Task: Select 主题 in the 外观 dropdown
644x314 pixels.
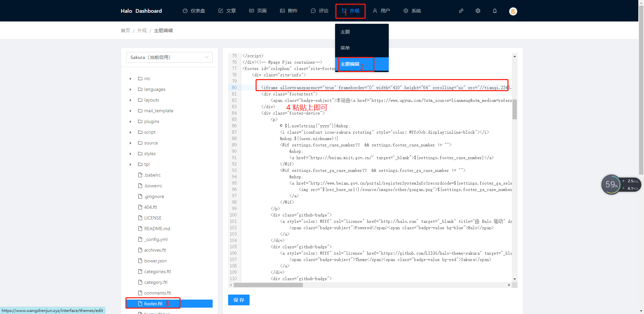Action: 362,32
